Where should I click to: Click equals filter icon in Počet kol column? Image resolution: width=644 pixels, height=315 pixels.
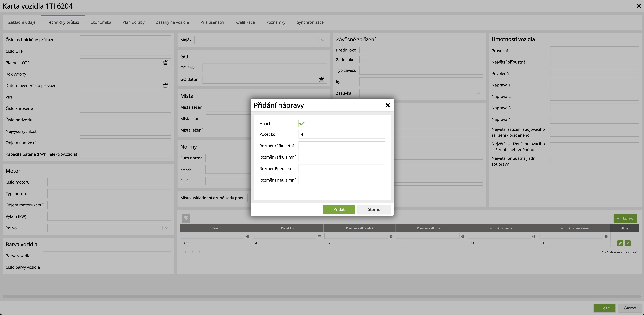(319, 236)
